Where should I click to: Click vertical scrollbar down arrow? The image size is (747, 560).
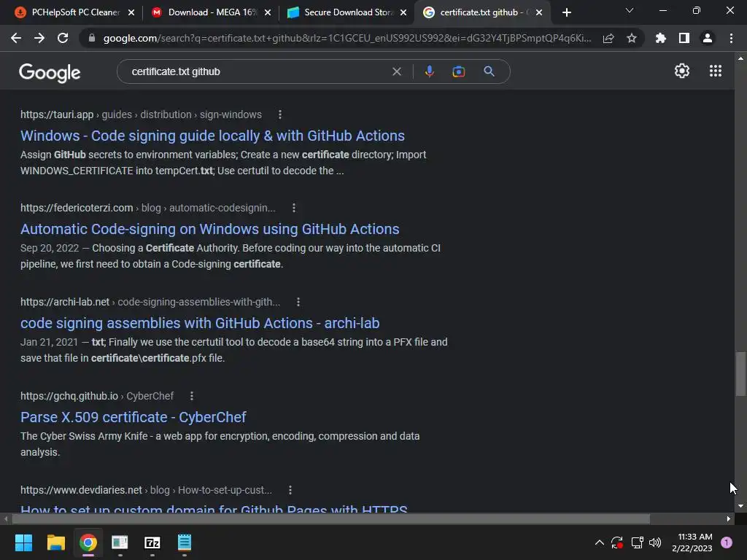740,506
